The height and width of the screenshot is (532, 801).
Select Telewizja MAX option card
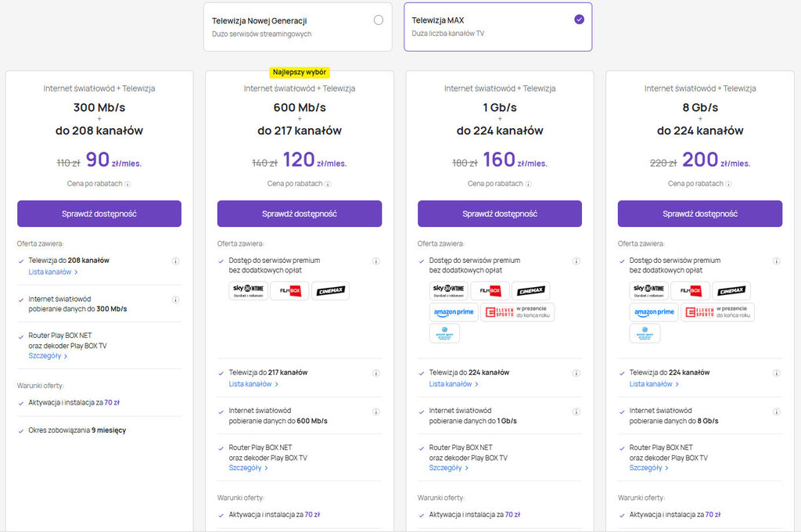click(x=497, y=27)
